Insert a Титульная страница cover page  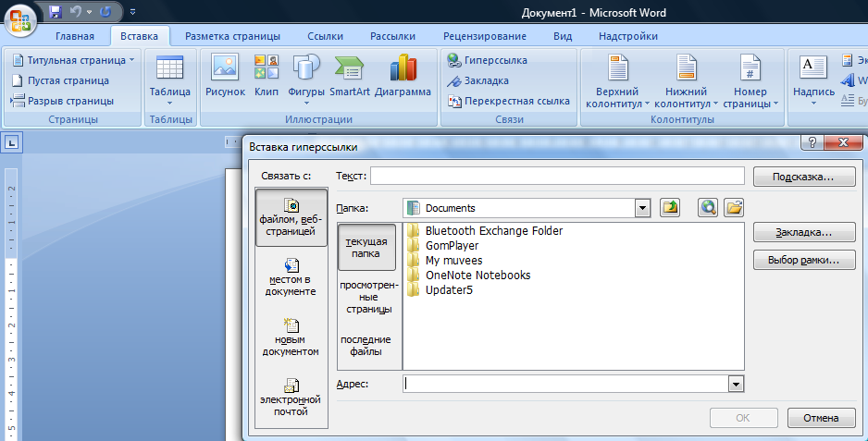point(73,60)
